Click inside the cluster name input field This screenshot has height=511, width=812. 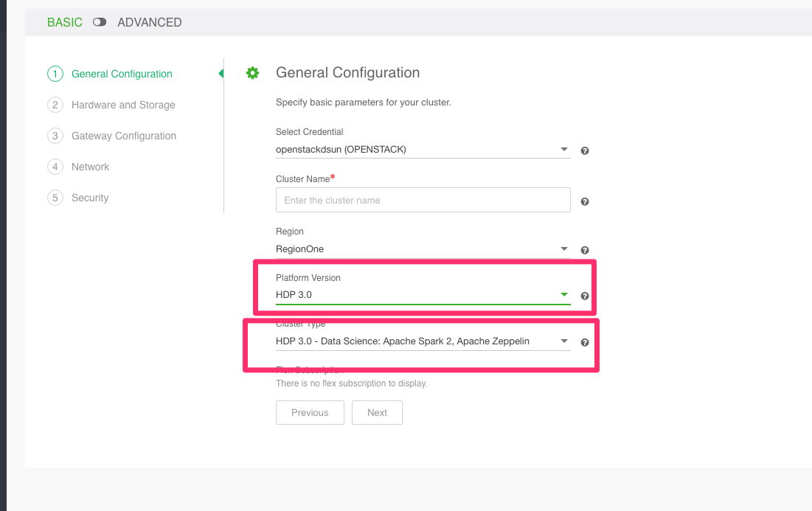pos(423,200)
